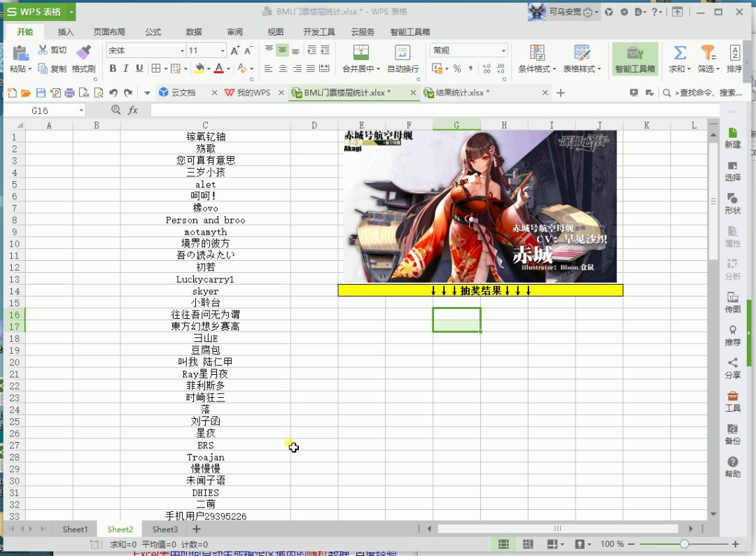The image size is (756, 556).
Task: Toggle bold formatting in the ribbon
Action: (113, 69)
